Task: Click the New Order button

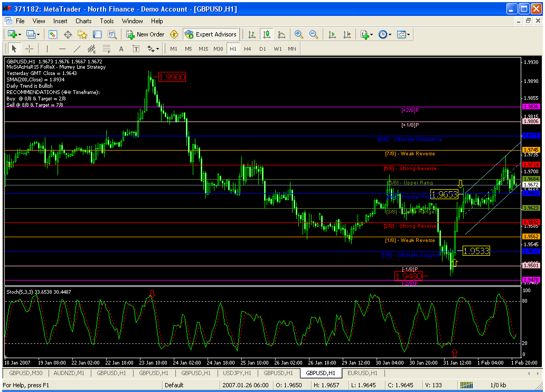Action: (x=145, y=34)
